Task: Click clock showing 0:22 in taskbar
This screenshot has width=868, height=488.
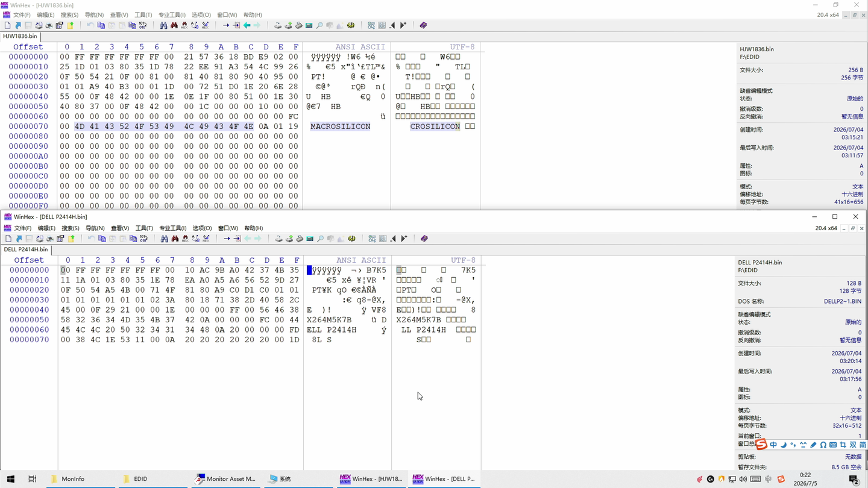Action: click(805, 475)
